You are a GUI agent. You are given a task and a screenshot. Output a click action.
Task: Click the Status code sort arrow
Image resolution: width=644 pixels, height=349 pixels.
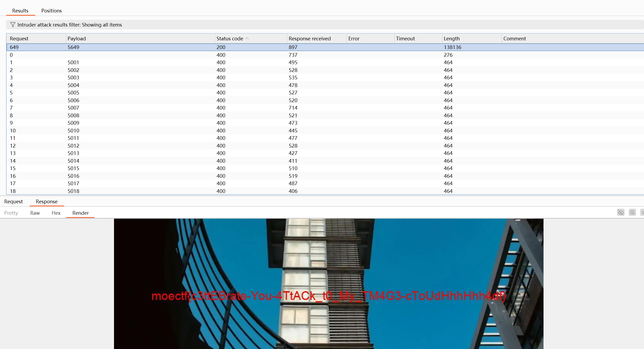point(247,38)
